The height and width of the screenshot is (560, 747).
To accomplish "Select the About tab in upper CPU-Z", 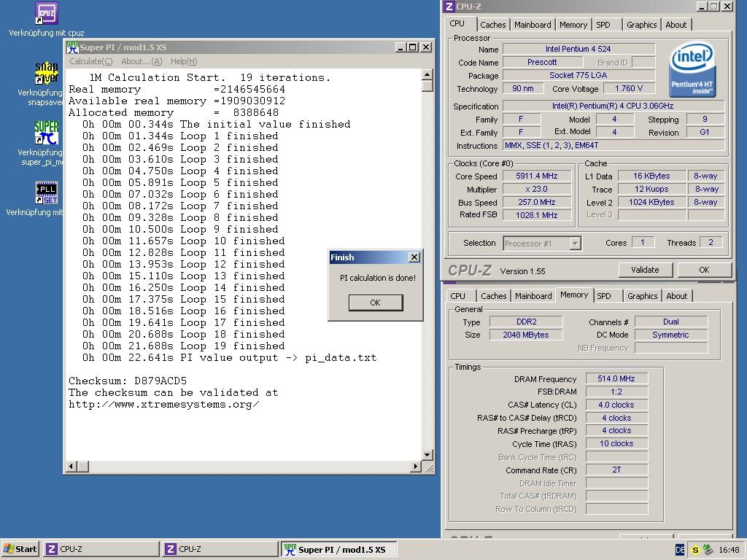I will [676, 25].
